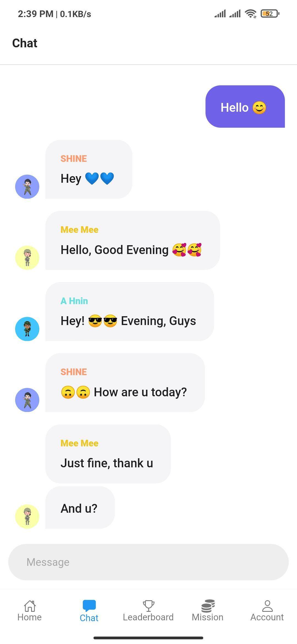Open the Leaderboard trophy icon
Image resolution: width=297 pixels, height=644 pixels.
tap(148, 606)
